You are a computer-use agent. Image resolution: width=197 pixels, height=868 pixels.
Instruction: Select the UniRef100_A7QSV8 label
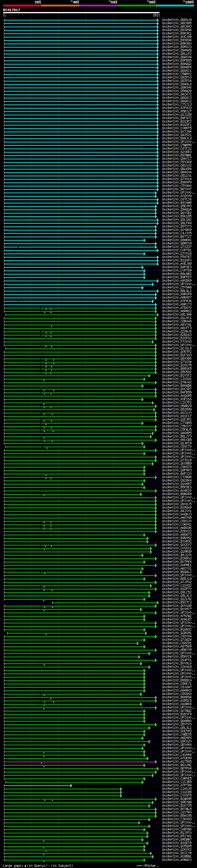tap(177, 196)
